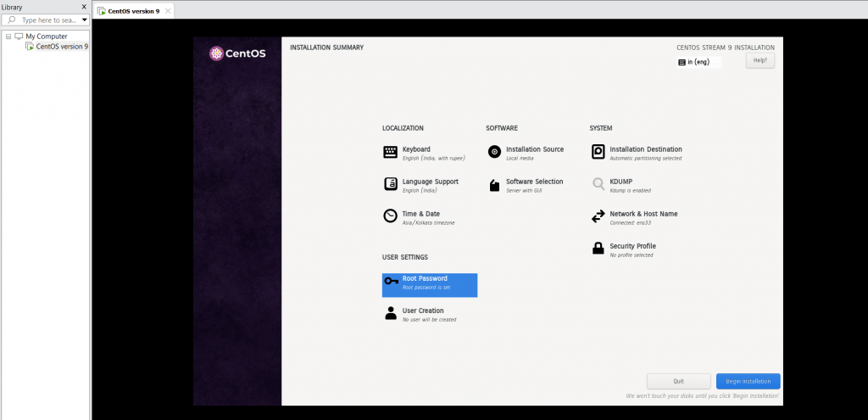Click 'Root password is set' text

(426, 288)
